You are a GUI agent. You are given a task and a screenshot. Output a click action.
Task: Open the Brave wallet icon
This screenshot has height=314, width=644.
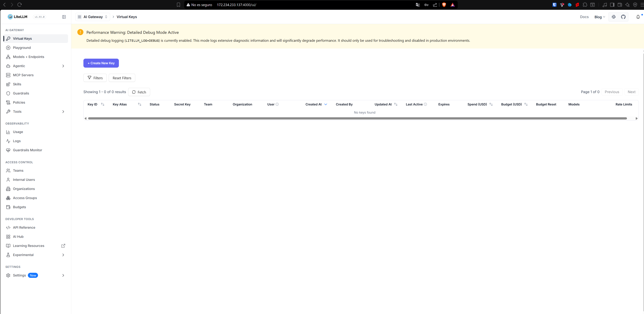coord(620,5)
